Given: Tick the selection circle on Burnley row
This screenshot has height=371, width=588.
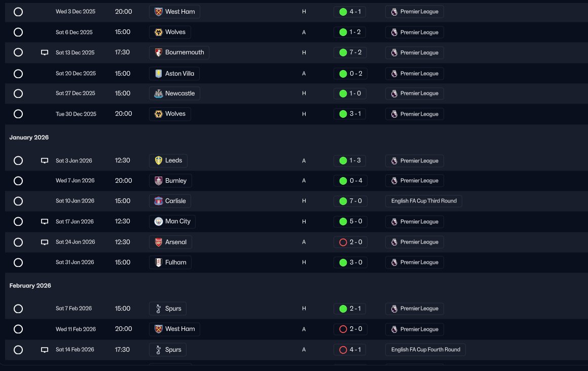Looking at the screenshot, I should coord(18,181).
